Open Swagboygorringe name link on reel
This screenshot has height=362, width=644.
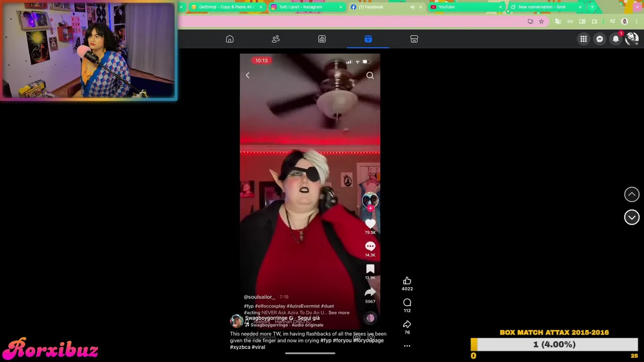(266, 318)
